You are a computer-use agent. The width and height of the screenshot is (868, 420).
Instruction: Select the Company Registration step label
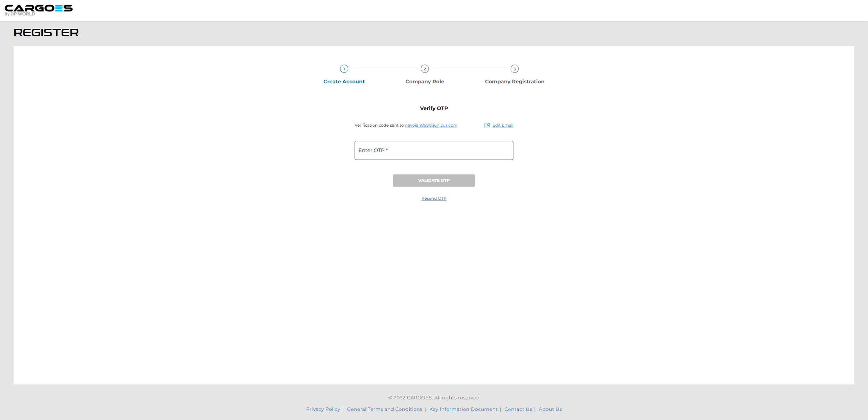click(514, 82)
